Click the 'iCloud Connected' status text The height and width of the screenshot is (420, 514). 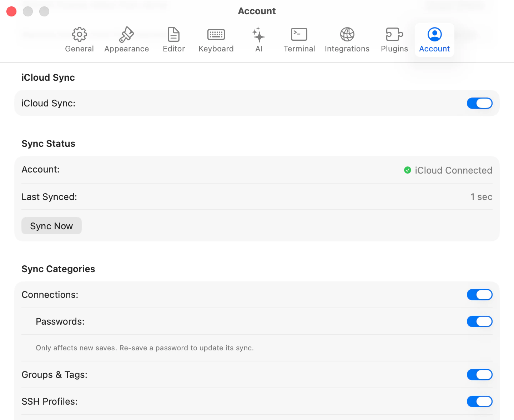pyautogui.click(x=453, y=170)
